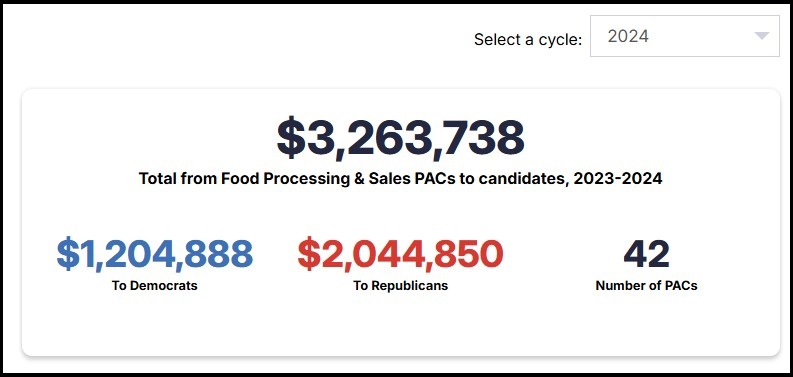The width and height of the screenshot is (793, 377).
Task: Click the To Democrats label
Action: (x=155, y=285)
